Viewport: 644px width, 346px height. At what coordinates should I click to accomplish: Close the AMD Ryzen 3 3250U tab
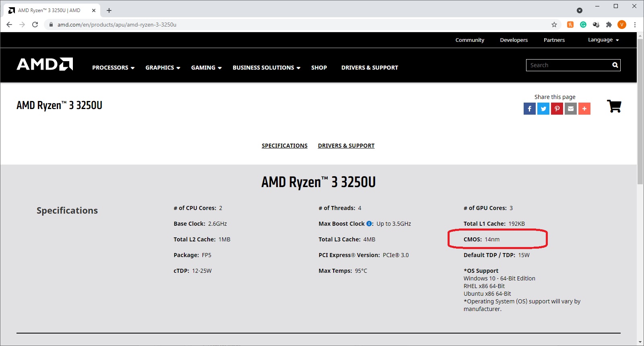(x=94, y=10)
